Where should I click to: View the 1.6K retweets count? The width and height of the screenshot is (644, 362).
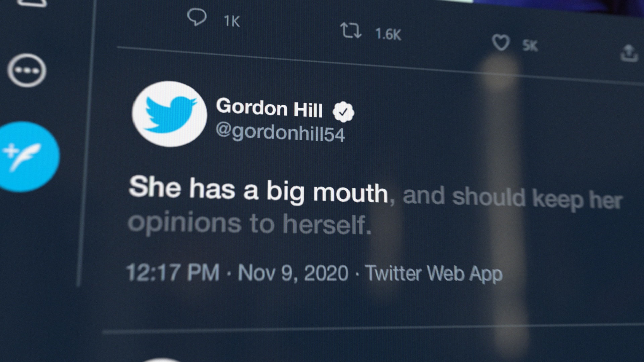point(388,34)
